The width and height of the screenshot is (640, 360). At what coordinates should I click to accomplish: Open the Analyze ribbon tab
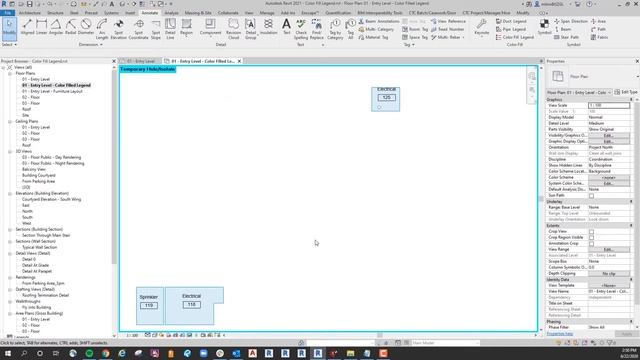[x=171, y=13]
